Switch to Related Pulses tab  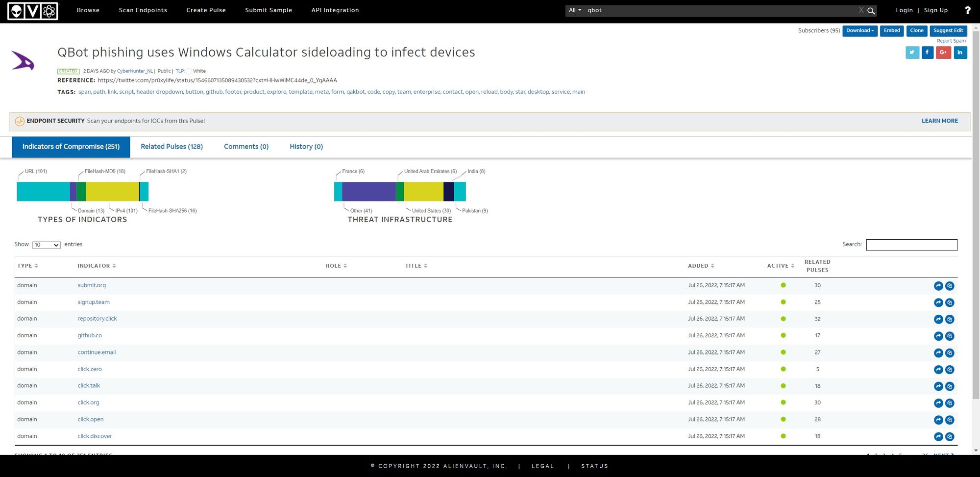(x=171, y=147)
